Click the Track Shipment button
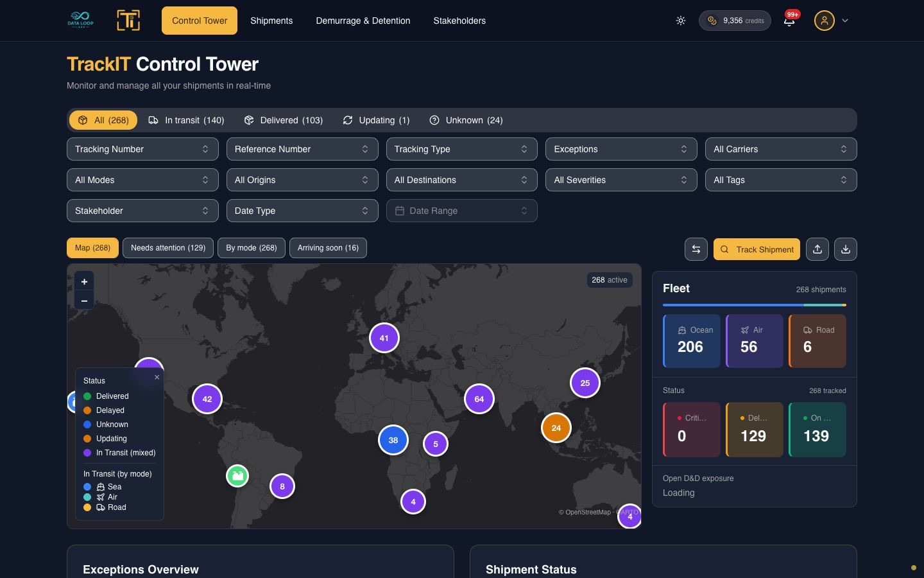Screen dimensions: 924x578 click(757, 249)
